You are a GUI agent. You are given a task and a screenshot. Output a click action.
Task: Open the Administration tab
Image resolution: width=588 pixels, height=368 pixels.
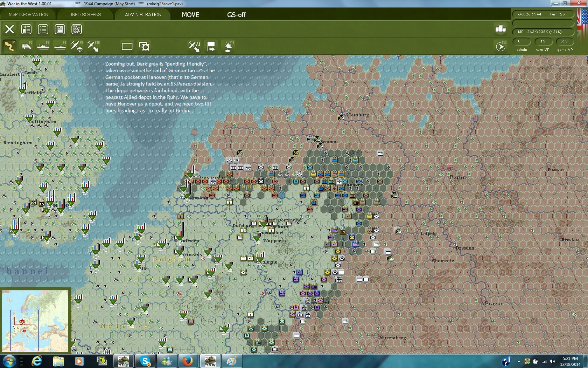(x=143, y=15)
